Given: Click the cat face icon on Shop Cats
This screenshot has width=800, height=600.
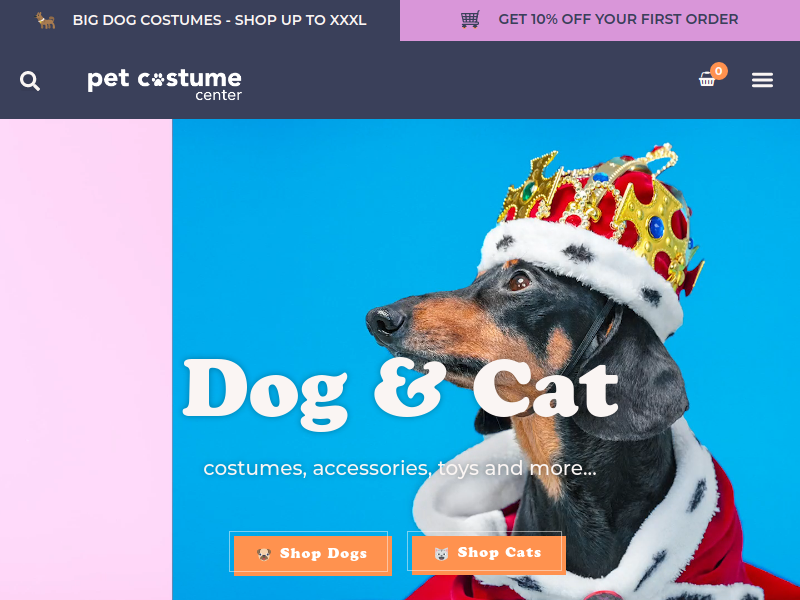Looking at the screenshot, I should pos(441,554).
